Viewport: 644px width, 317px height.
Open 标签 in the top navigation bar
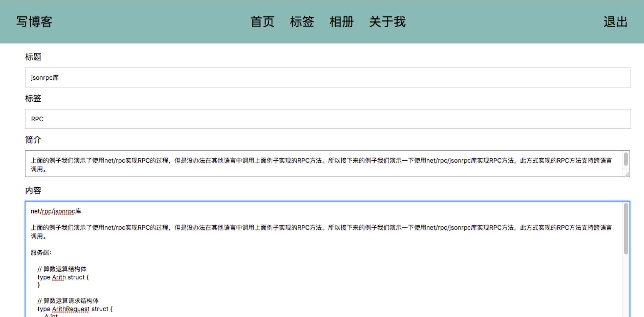point(302,22)
